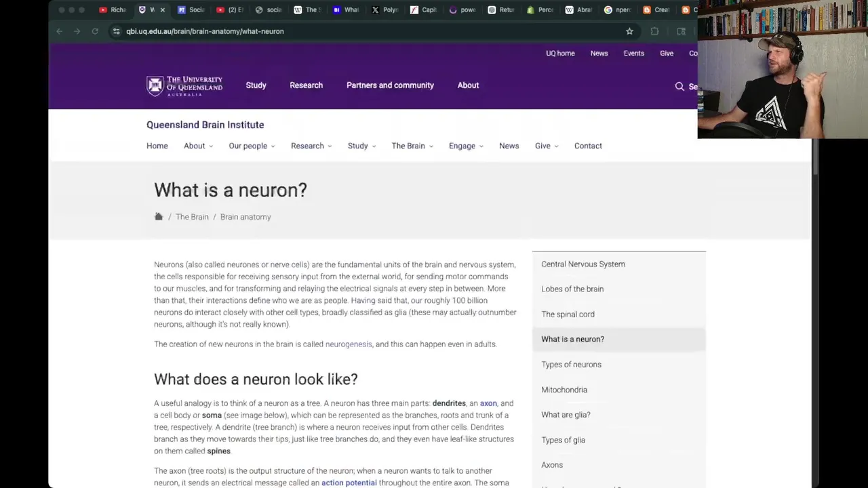Open The spinal cord sidebar item
Image resolution: width=868 pixels, height=488 pixels.
(619, 314)
